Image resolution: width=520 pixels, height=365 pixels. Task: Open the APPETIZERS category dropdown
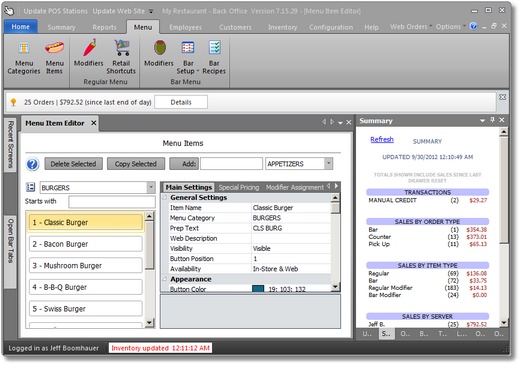coord(328,164)
